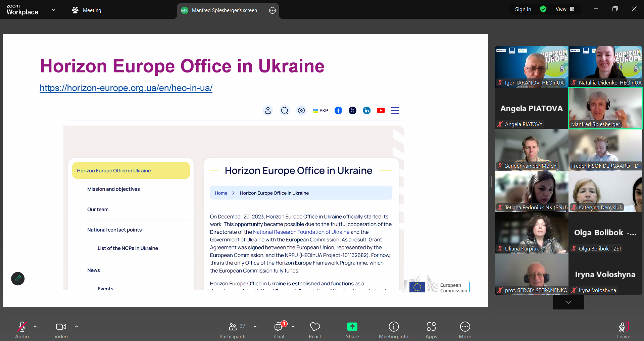Select Our team menu item

pos(98,210)
